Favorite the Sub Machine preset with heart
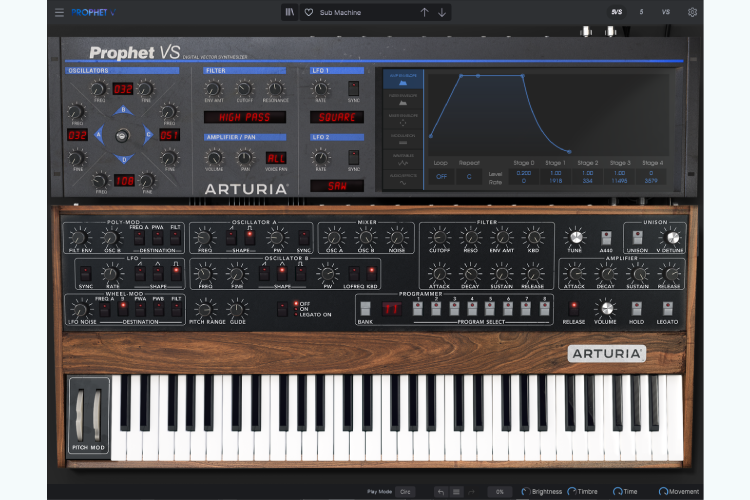Viewport: 750px width, 500px height. [309, 12]
